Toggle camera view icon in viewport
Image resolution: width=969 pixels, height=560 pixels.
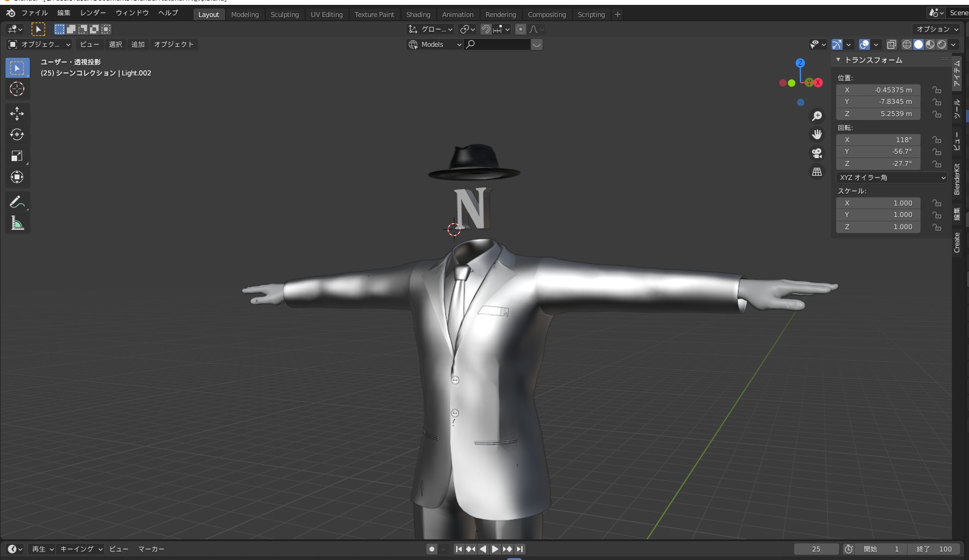[817, 153]
